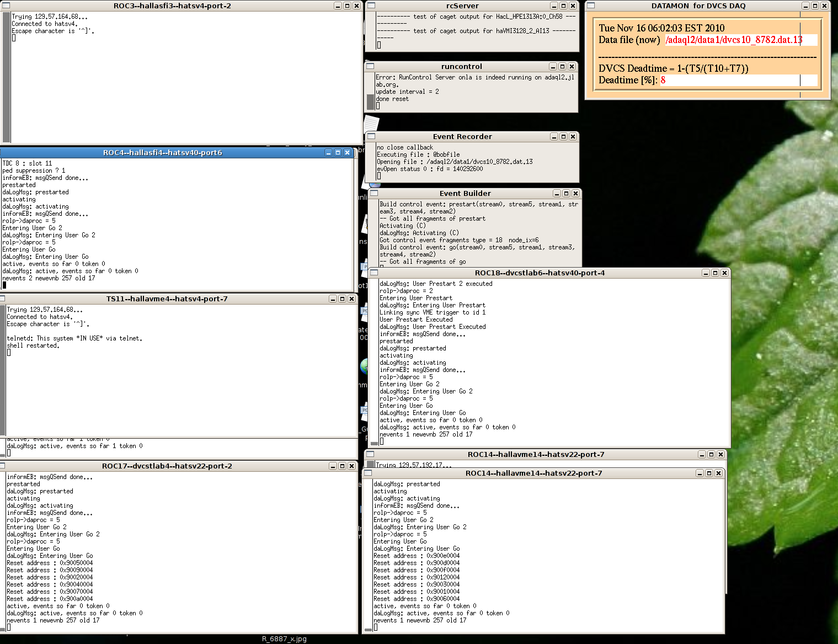Image resolution: width=838 pixels, height=644 pixels.
Task: Click 'DVCS Deadtime = 1-(T5/(T10+T7))' label
Action: [674, 68]
